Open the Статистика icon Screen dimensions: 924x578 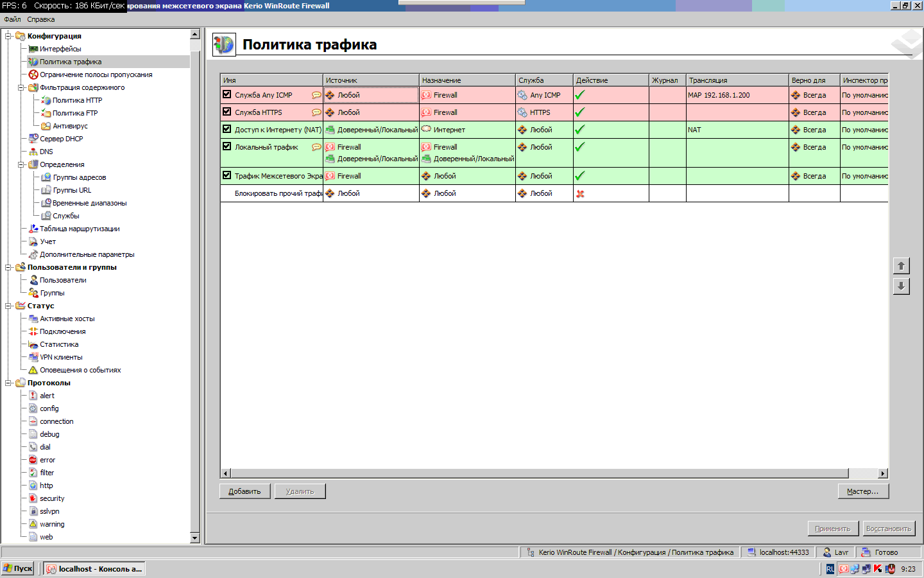pyautogui.click(x=33, y=344)
